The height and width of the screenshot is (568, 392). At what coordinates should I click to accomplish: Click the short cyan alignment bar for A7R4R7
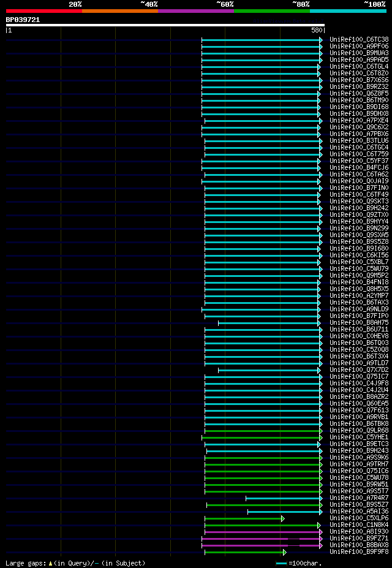283,498
